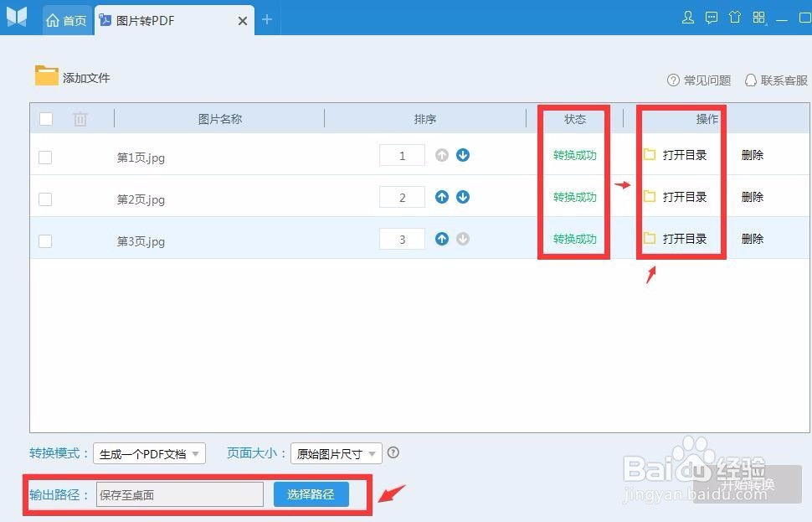Open the apps grid icon in title bar
Image resolution: width=812 pixels, height=522 pixels.
coord(758,17)
